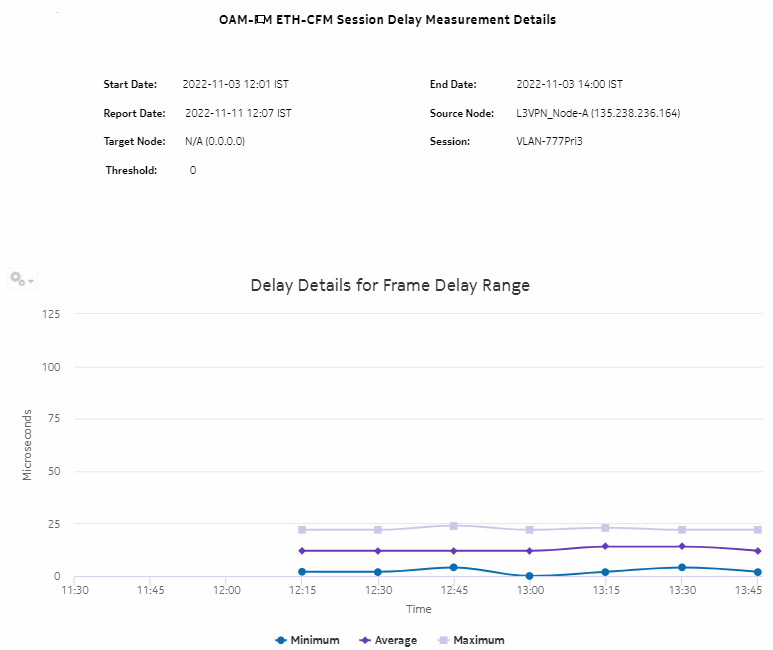Select Average data point at 12:45
The height and width of the screenshot is (650, 773).
454,551
